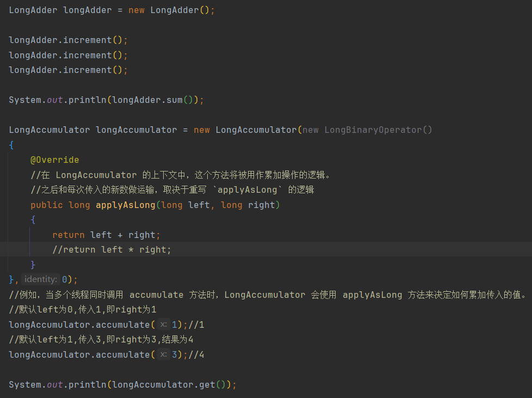Click the println(longAdder.sum()) statement

[106, 100]
